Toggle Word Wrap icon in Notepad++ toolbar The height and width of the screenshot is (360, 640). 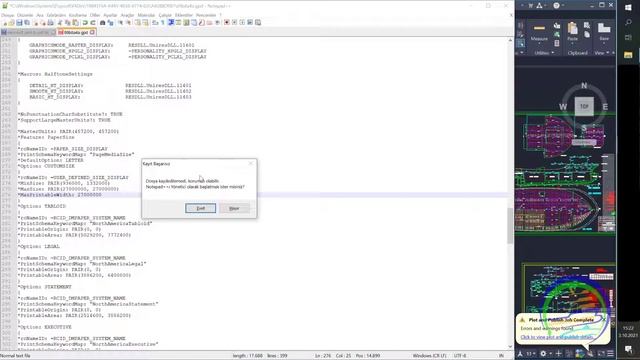[155, 22]
